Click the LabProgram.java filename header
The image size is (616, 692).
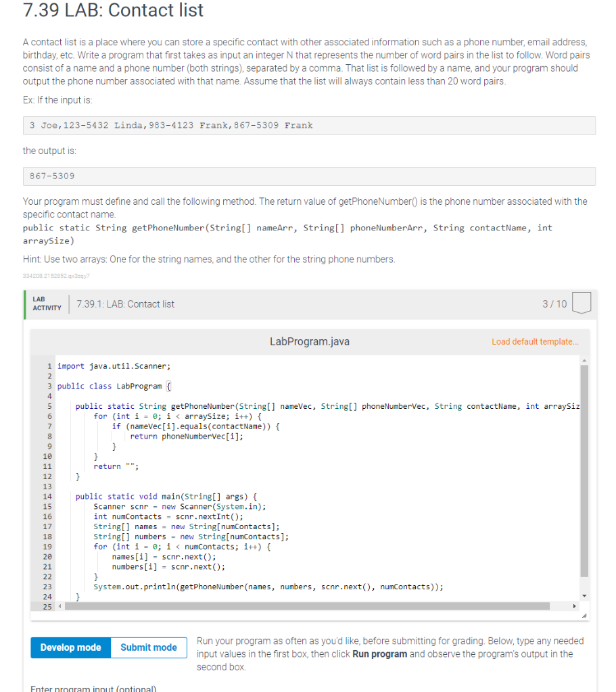[x=309, y=341]
